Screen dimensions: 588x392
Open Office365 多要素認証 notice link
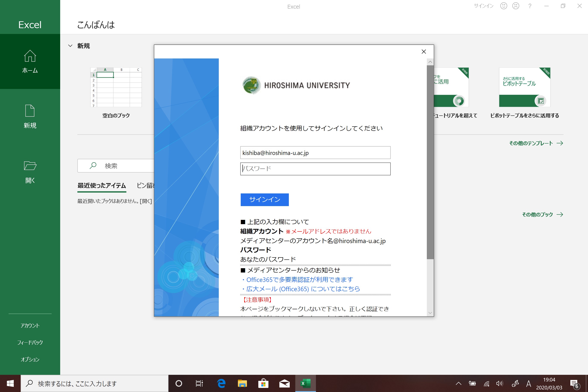[300, 280]
